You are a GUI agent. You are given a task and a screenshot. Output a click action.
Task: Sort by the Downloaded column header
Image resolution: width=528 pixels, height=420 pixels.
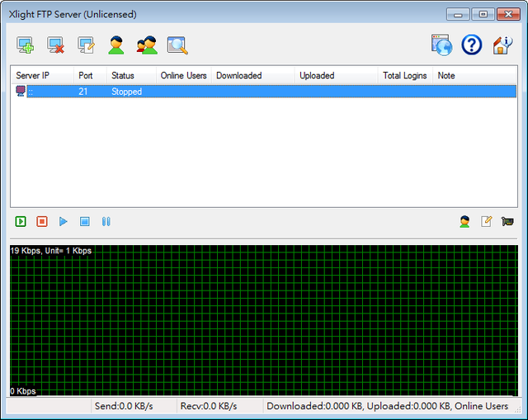pyautogui.click(x=253, y=75)
